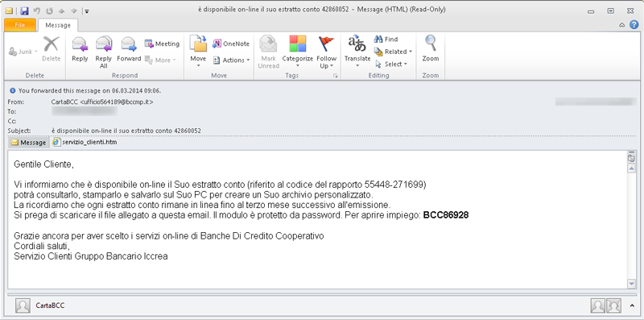Switch to the Message ribbon tab
Screen dimensions: 644x320
click(58, 25)
